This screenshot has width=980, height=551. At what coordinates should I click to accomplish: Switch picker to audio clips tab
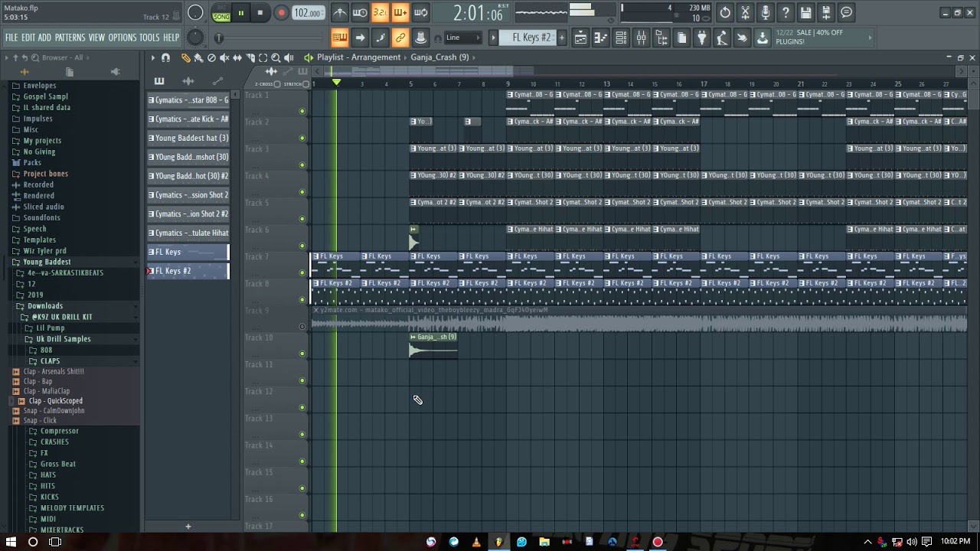tap(188, 81)
